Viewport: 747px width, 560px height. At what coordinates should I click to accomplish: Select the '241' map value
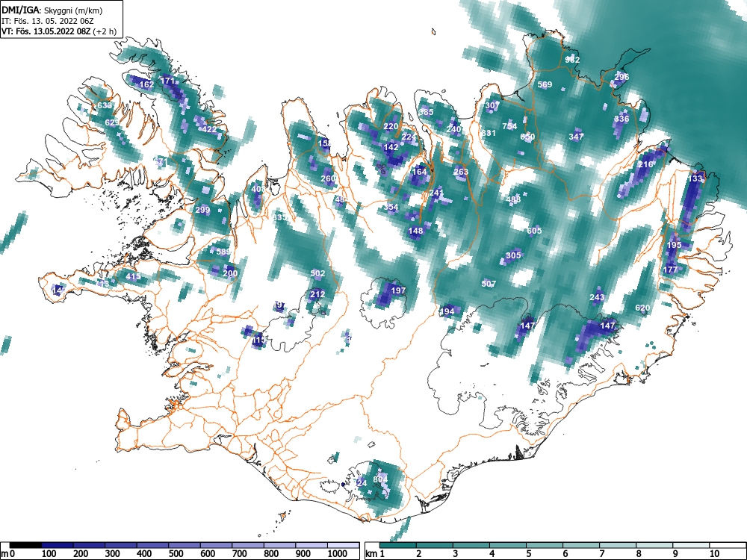(x=436, y=193)
